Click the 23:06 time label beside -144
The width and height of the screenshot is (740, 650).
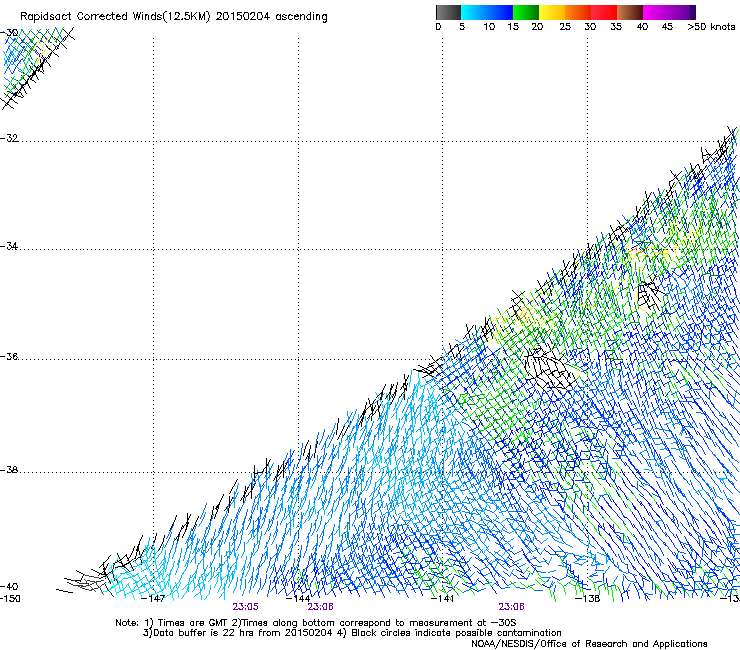pyautogui.click(x=320, y=607)
